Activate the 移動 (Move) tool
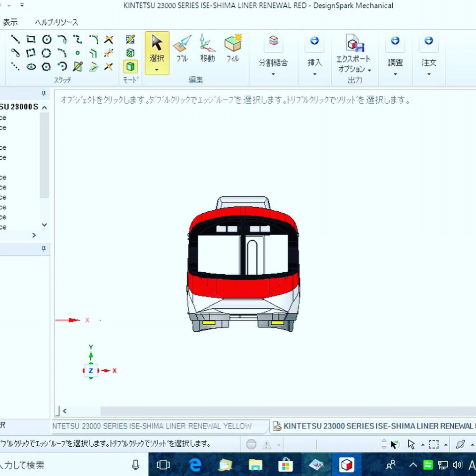Screen dimensions: 476x476 [207, 49]
